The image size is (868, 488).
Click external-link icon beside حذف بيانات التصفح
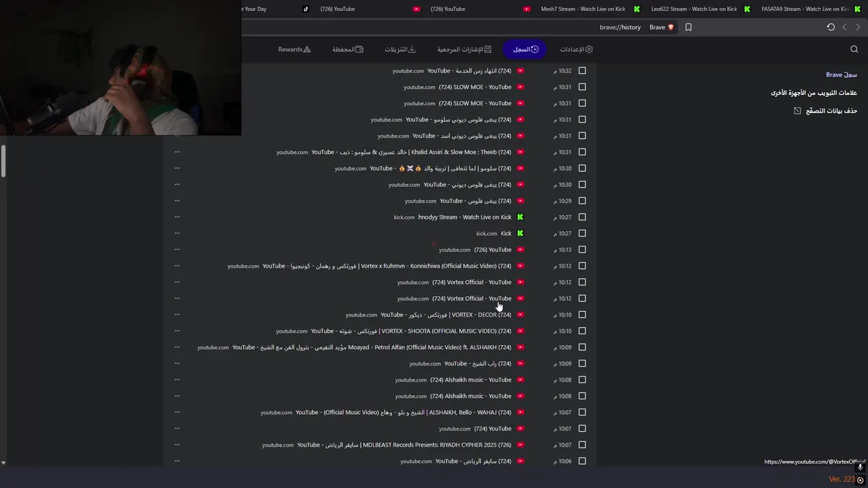[797, 110]
